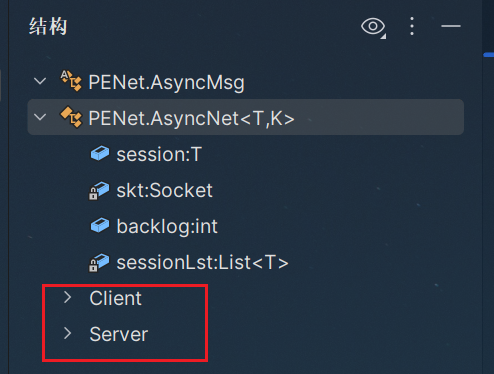Expand the Server region
This screenshot has width=494, height=374.
coord(68,333)
